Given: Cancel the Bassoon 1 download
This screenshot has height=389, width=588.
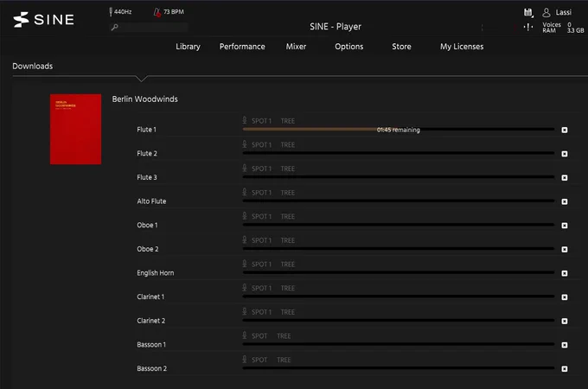Looking at the screenshot, I should (x=565, y=345).
